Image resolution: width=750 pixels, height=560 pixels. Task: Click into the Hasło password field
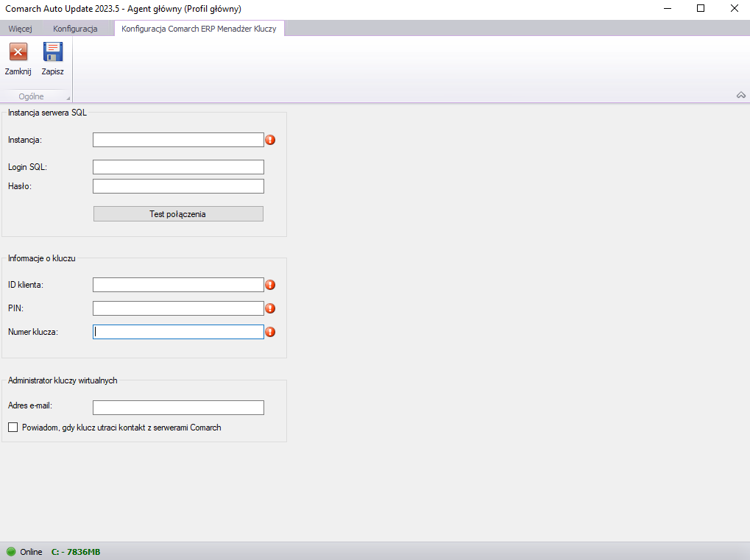tap(178, 186)
